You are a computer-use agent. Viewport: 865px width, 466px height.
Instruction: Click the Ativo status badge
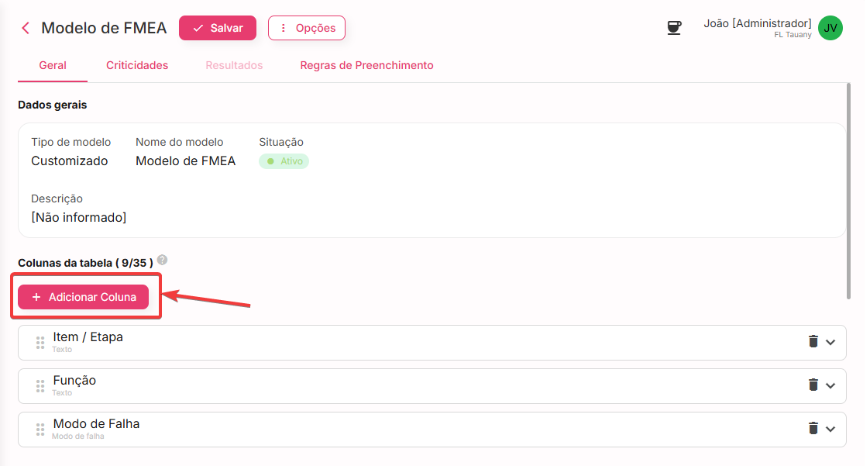(284, 161)
